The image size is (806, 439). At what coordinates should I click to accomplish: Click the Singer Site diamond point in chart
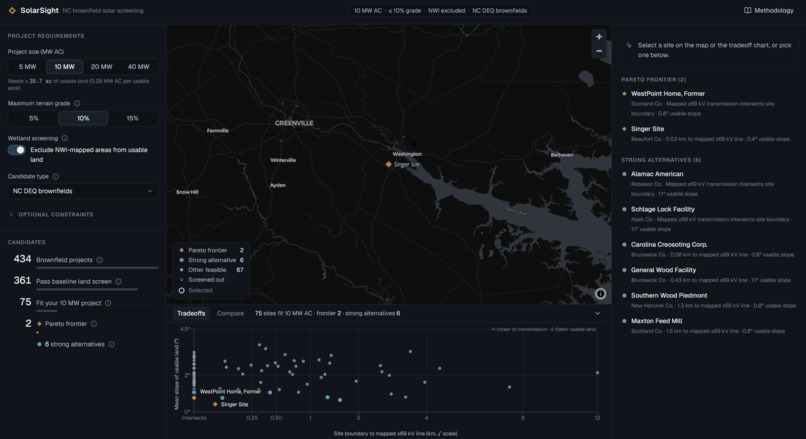(x=215, y=405)
